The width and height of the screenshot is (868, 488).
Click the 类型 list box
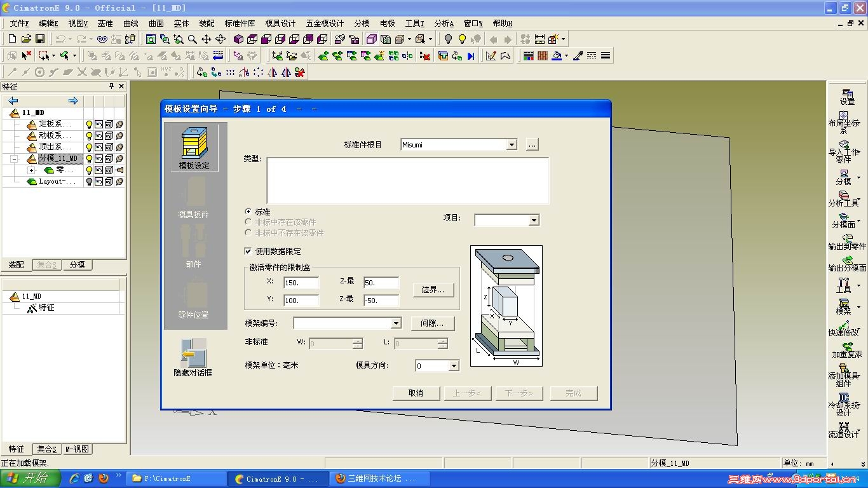pos(408,181)
